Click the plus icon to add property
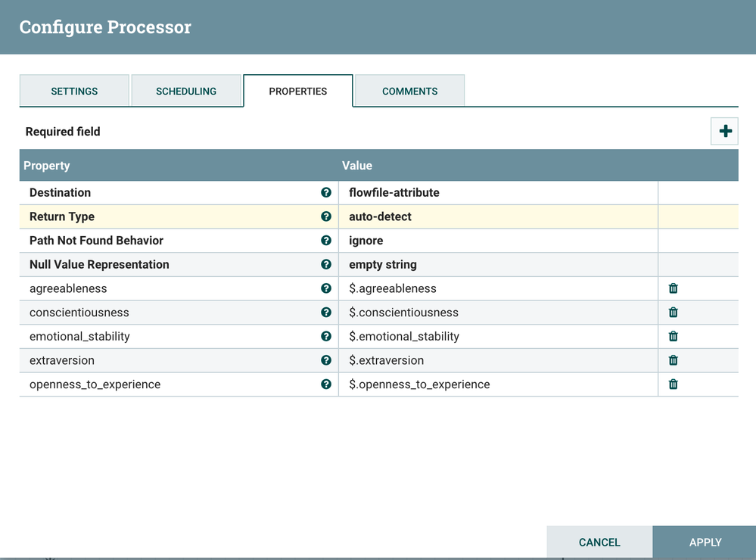Viewport: 756px width, 560px height. tap(725, 132)
